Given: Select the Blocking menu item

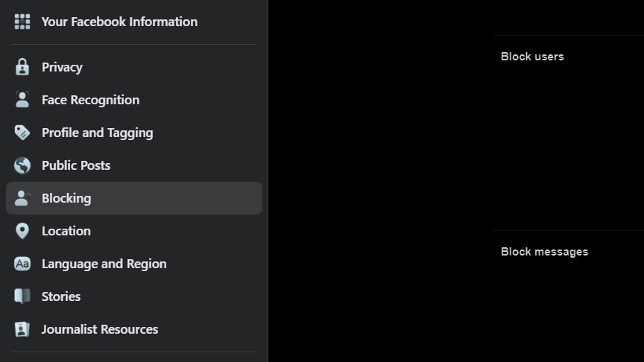Looking at the screenshot, I should 66,198.
